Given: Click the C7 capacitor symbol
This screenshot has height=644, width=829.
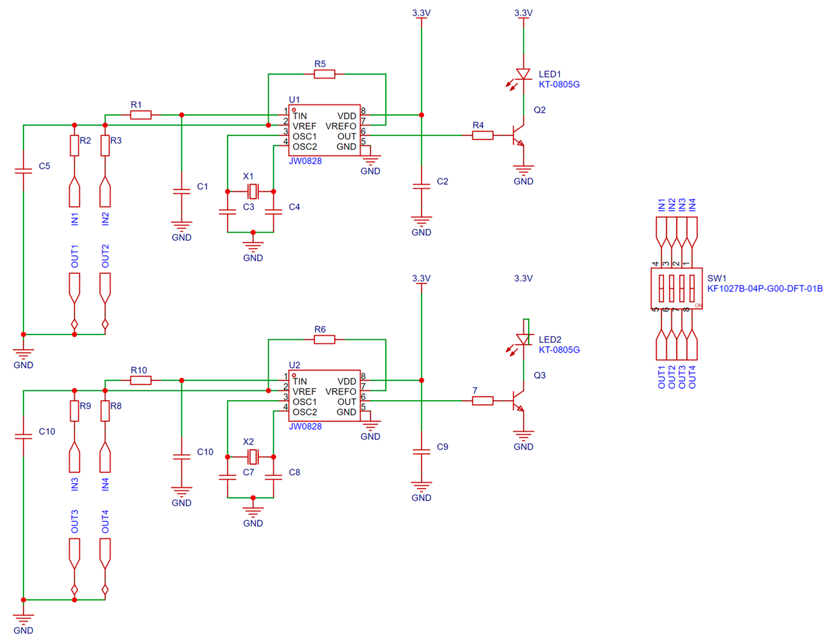Looking at the screenshot, I should 227,477.
